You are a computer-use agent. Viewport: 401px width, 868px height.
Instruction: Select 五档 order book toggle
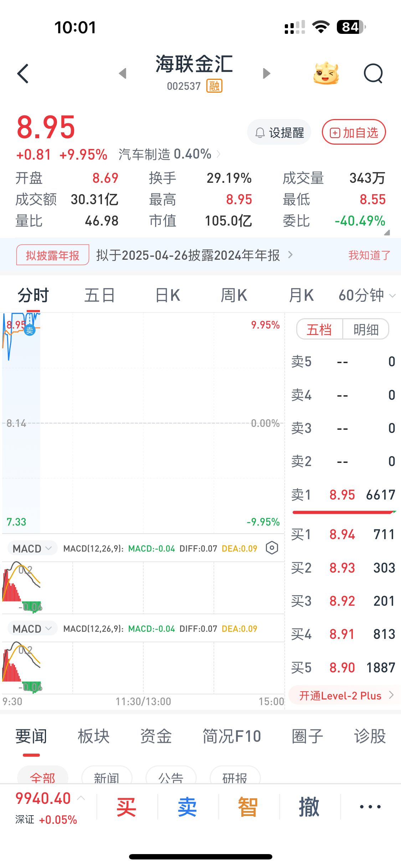pyautogui.click(x=319, y=329)
